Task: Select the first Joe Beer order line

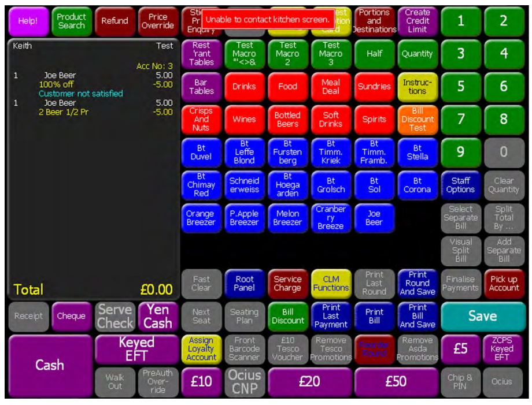Action: point(60,75)
